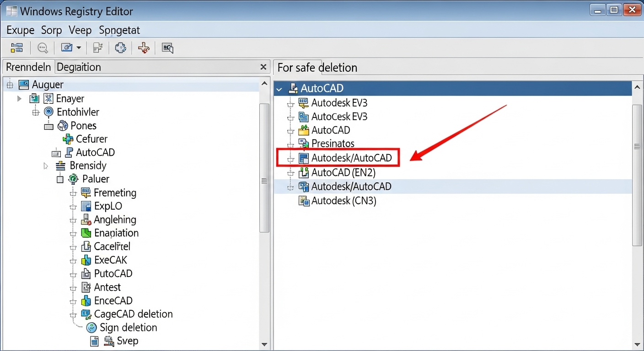
Task: Open the dropdown arrow beside camera icon
Action: (79, 48)
